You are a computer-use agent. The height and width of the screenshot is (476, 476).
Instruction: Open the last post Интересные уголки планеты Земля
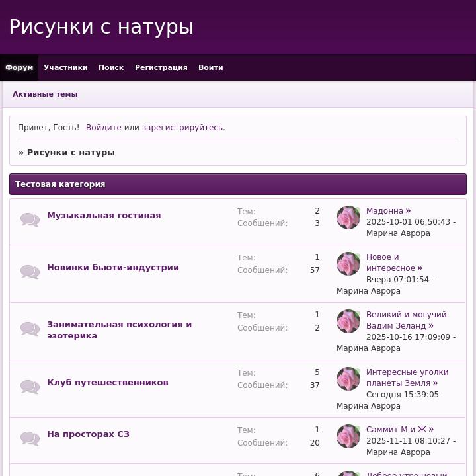(407, 377)
